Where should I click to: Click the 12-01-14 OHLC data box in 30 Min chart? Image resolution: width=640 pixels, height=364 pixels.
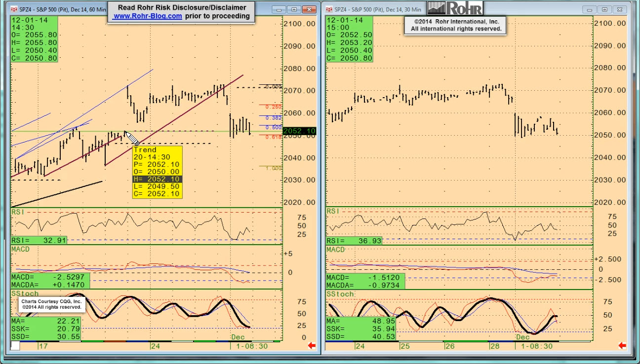pyautogui.click(x=349, y=39)
